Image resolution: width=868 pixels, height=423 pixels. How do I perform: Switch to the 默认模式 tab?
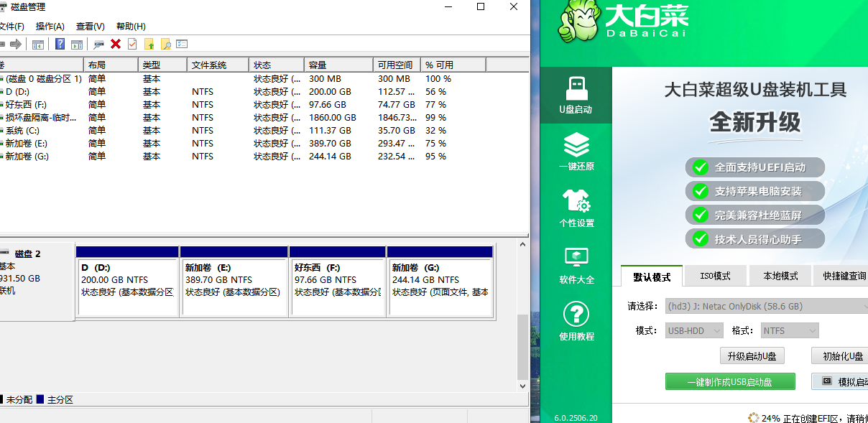click(652, 276)
